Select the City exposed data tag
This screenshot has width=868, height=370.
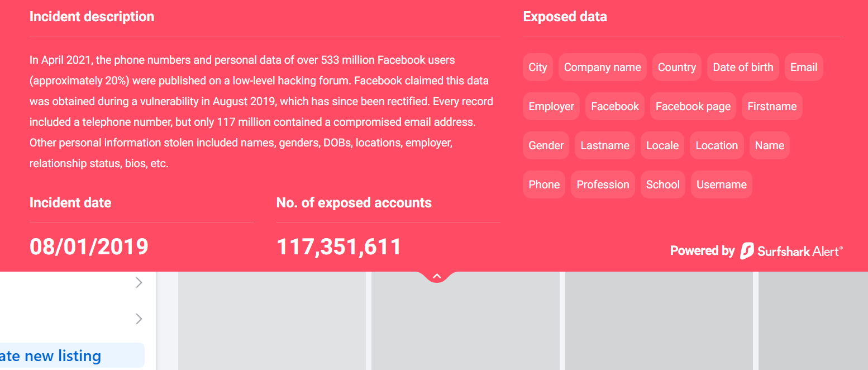538,67
